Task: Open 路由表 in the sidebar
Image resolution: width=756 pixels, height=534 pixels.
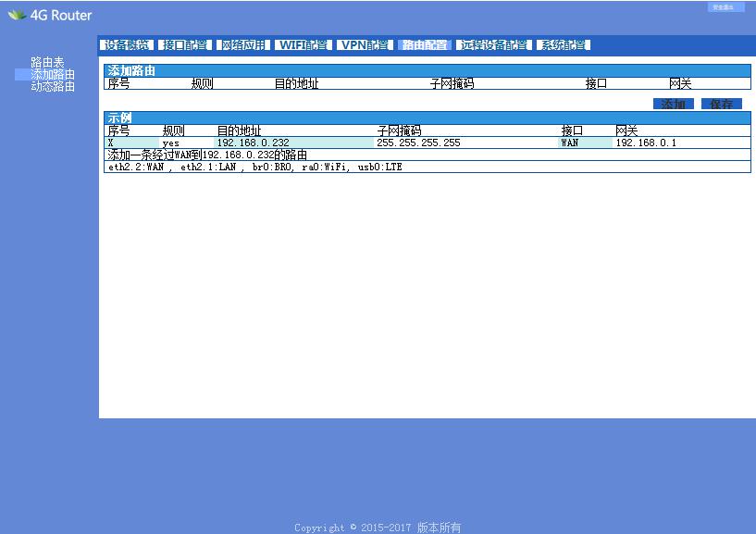Action: [47, 62]
